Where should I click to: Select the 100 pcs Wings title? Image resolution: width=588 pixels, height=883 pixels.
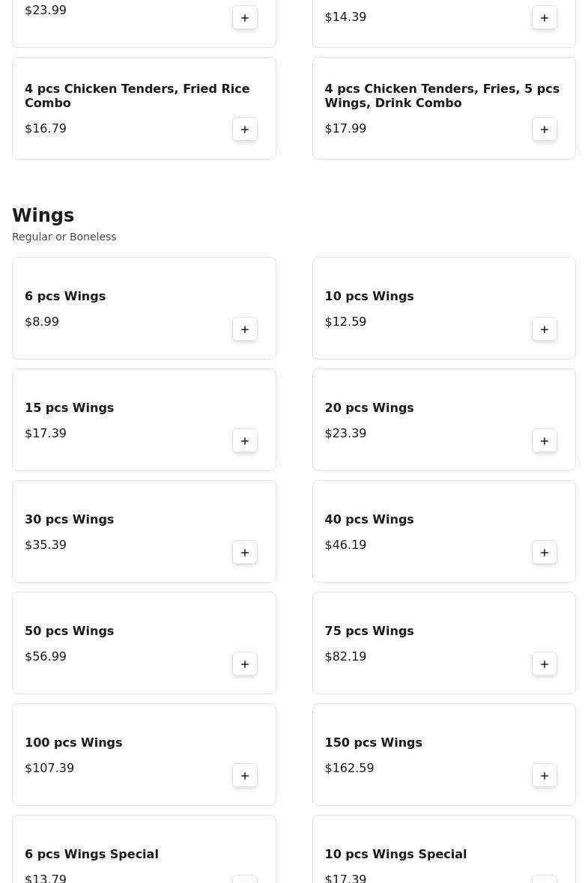(73, 743)
